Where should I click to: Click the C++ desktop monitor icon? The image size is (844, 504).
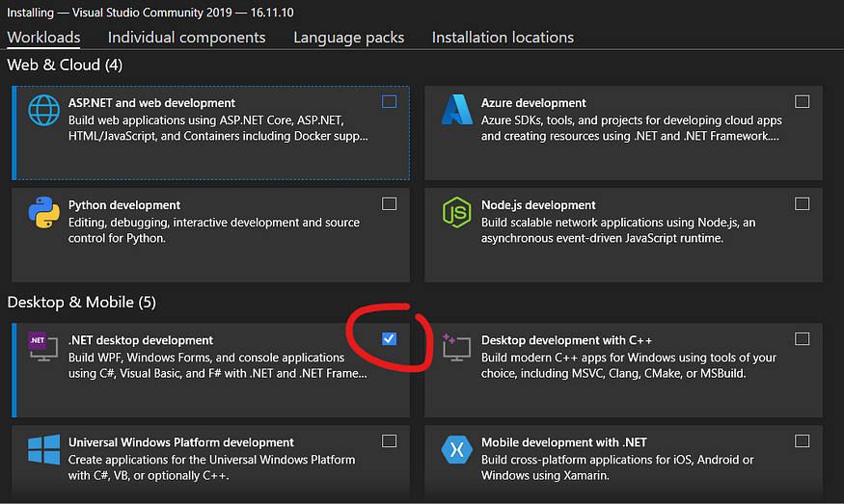point(456,347)
